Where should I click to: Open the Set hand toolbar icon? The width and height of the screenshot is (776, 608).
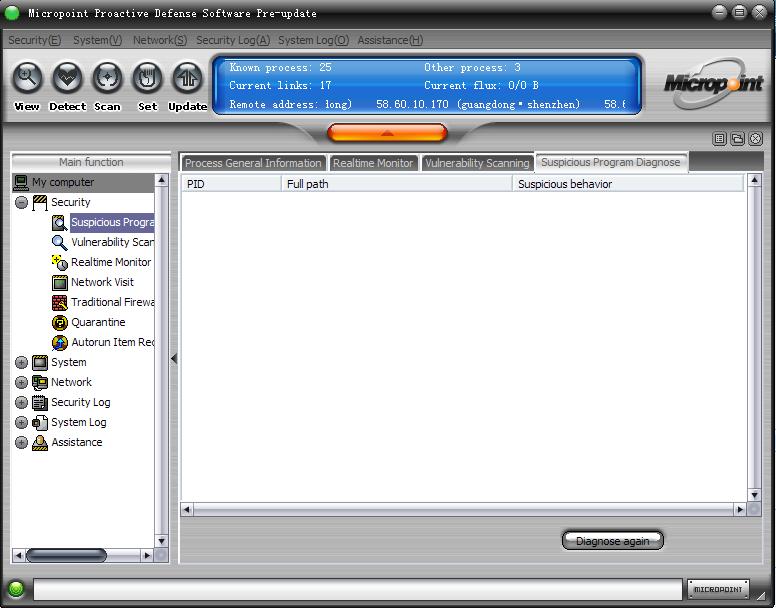coord(147,78)
